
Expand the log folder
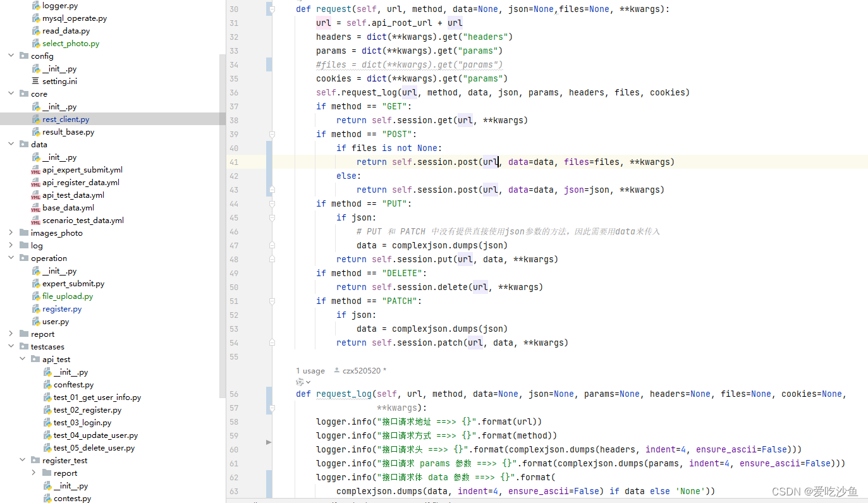(11, 246)
